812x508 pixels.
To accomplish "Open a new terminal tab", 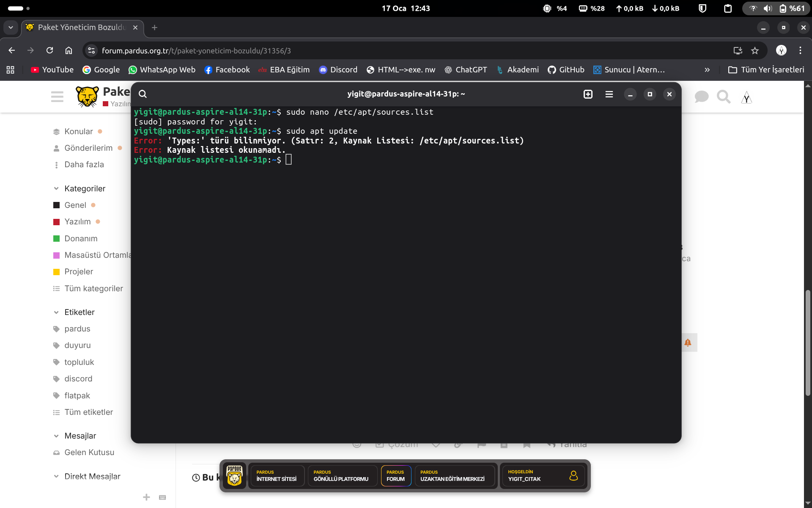I will (588, 94).
